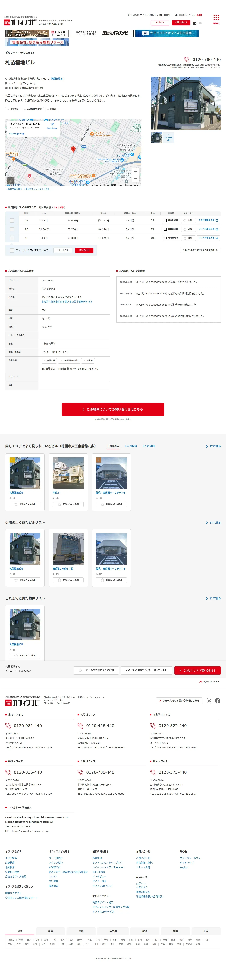The height and width of the screenshot is (980, 226).
Task: Tick the チェックしたフロアをまとめて checkbox
Action: (12, 250)
